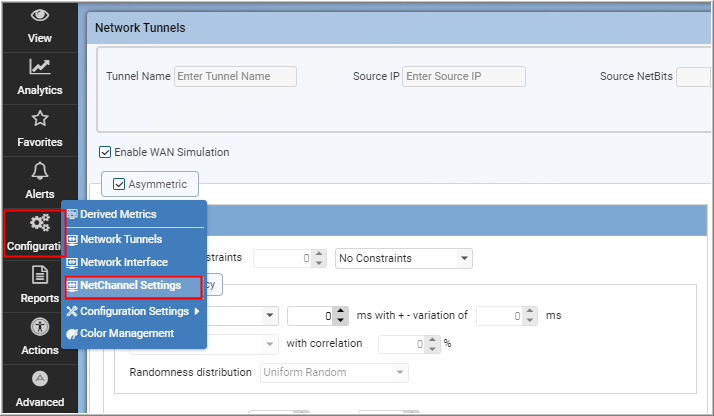Open Network Interface menu entry

(x=124, y=263)
